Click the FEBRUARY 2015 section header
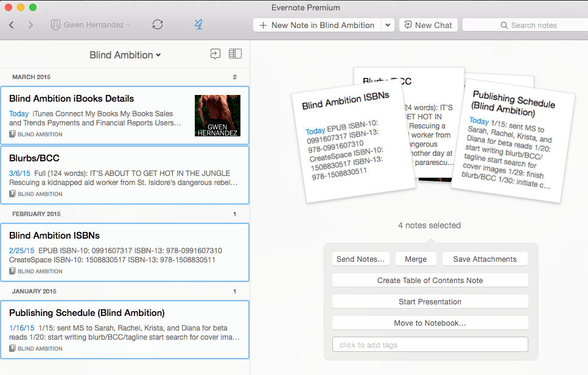 pos(125,214)
